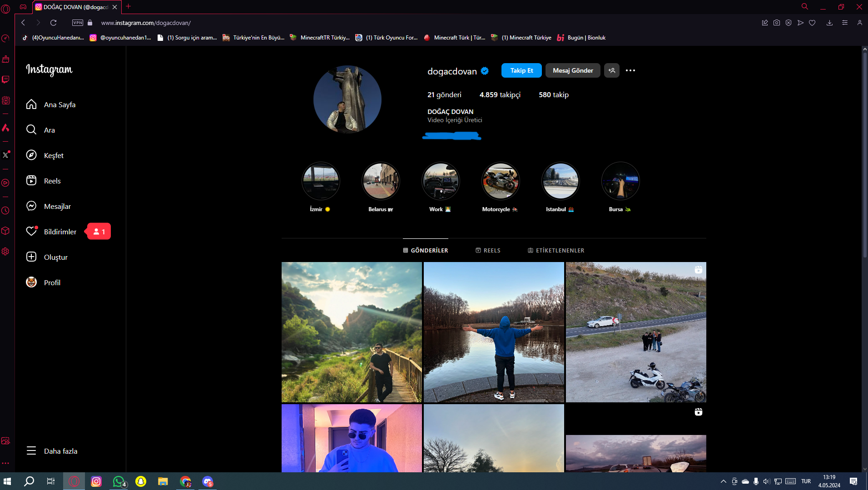View the 580 takip following list
Image resolution: width=868 pixels, height=490 pixels.
554,94
